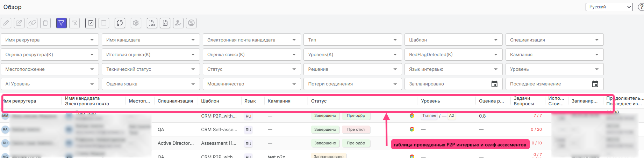The height and width of the screenshot is (158, 644).
Task: Click the delete trash icon
Action: [x=45, y=23]
